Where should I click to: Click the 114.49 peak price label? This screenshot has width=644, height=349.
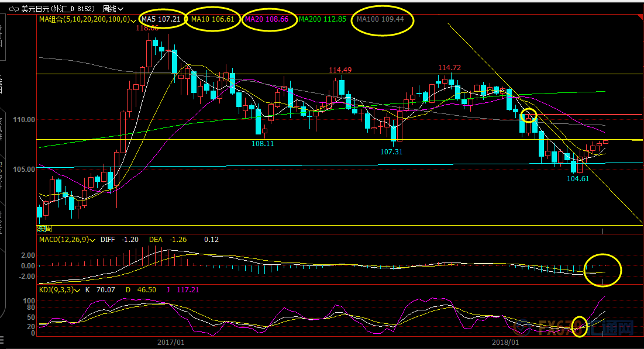(x=340, y=70)
